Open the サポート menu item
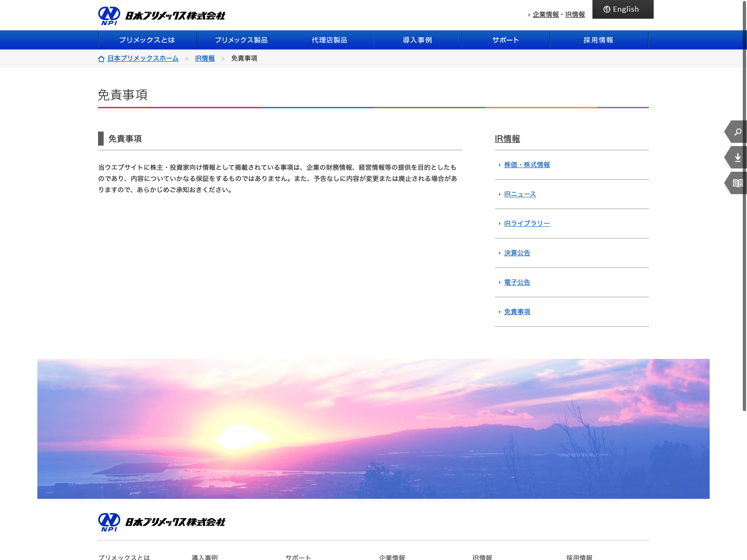 point(506,40)
